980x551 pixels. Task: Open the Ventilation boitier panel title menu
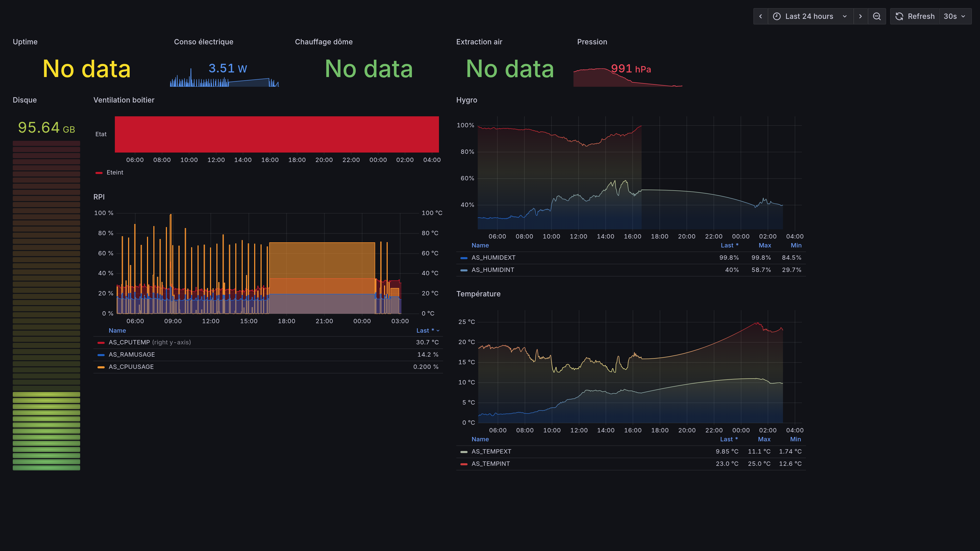[x=124, y=100]
